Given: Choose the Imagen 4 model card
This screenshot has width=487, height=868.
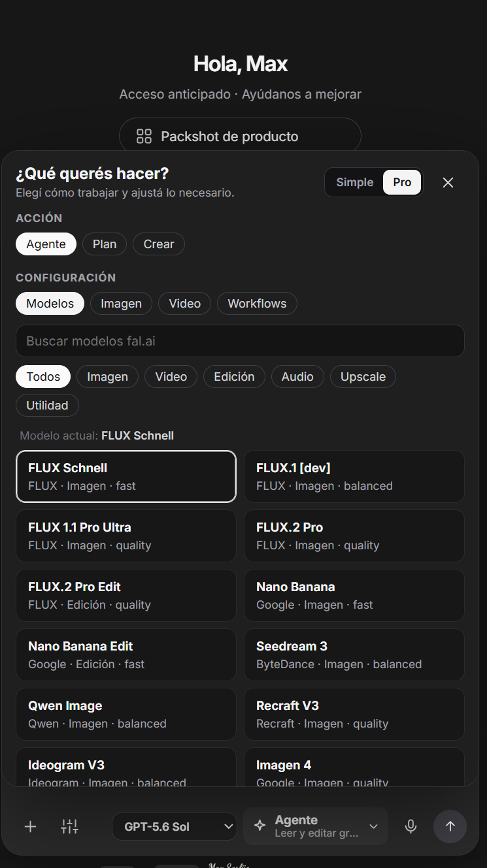Looking at the screenshot, I should (x=354, y=767).
